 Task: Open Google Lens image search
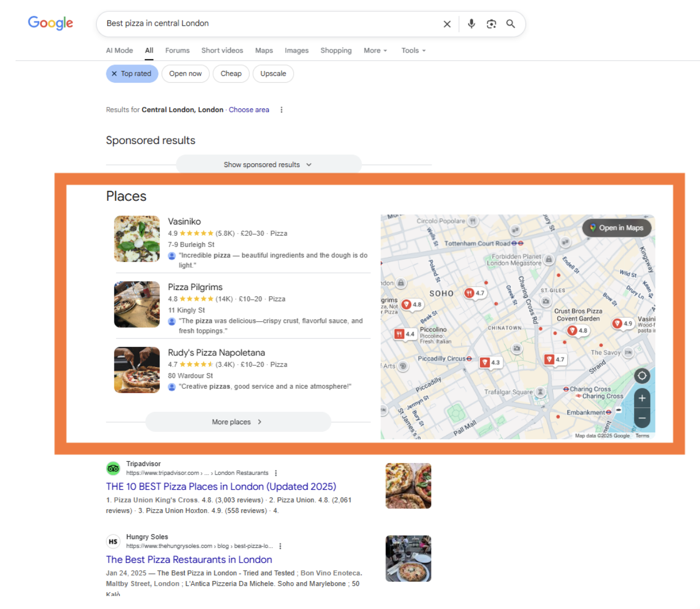pos(491,24)
